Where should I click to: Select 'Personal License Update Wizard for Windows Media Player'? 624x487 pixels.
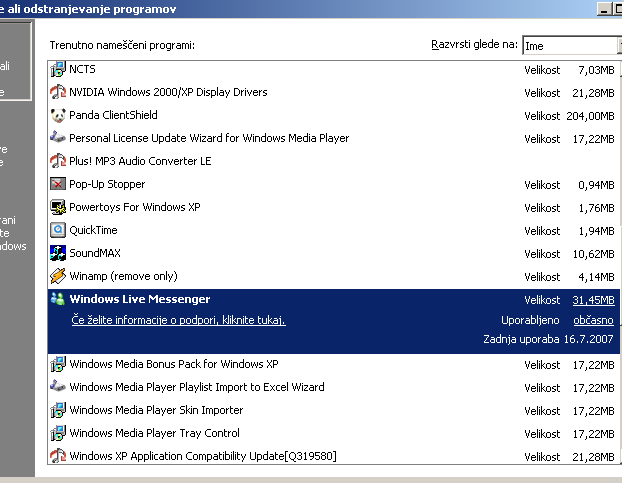pos(333,138)
